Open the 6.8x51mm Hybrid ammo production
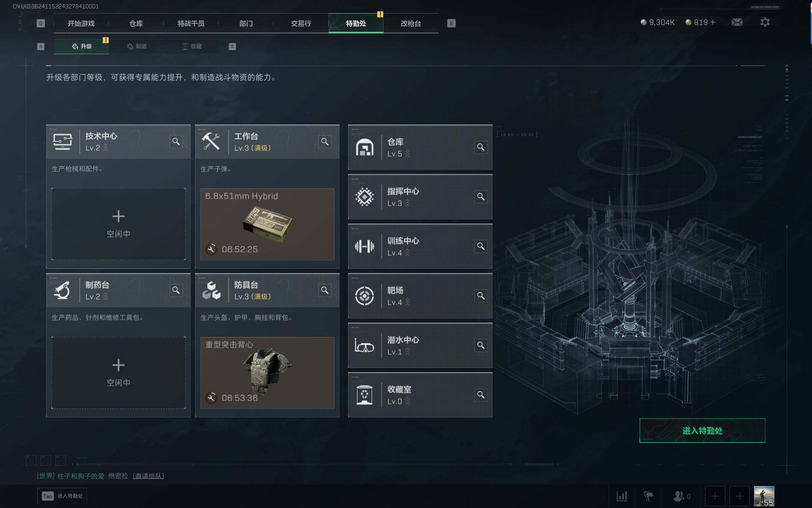This screenshot has height=508, width=812. [267, 224]
